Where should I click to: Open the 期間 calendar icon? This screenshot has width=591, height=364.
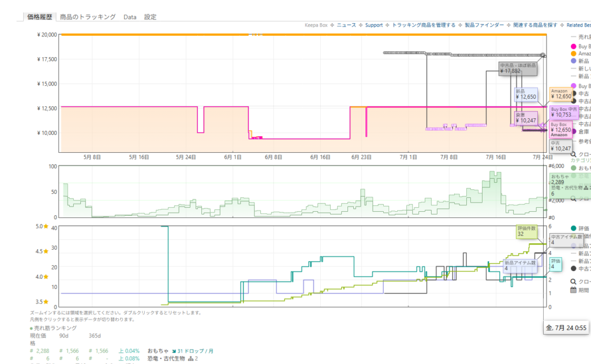point(573,290)
